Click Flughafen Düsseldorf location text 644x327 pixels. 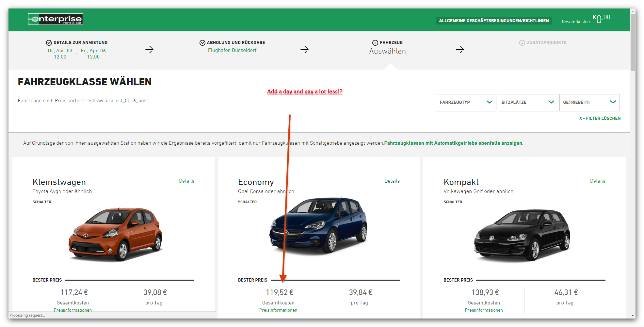pos(232,50)
